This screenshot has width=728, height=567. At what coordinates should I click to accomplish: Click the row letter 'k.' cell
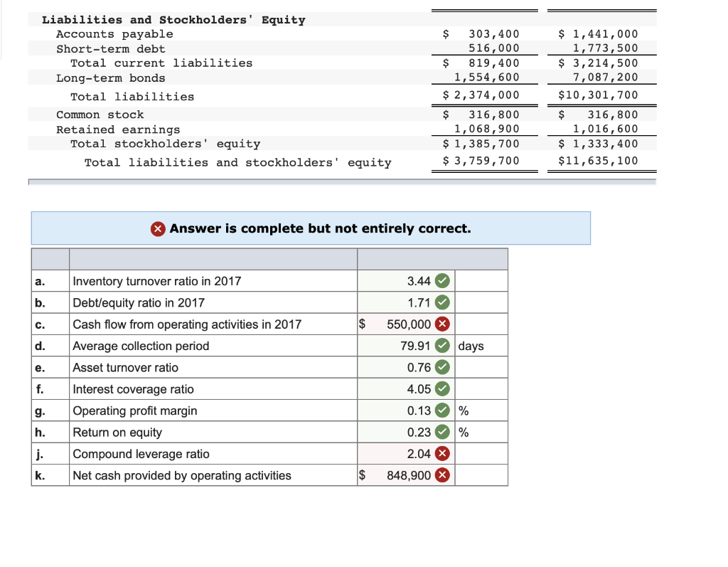pos(50,475)
